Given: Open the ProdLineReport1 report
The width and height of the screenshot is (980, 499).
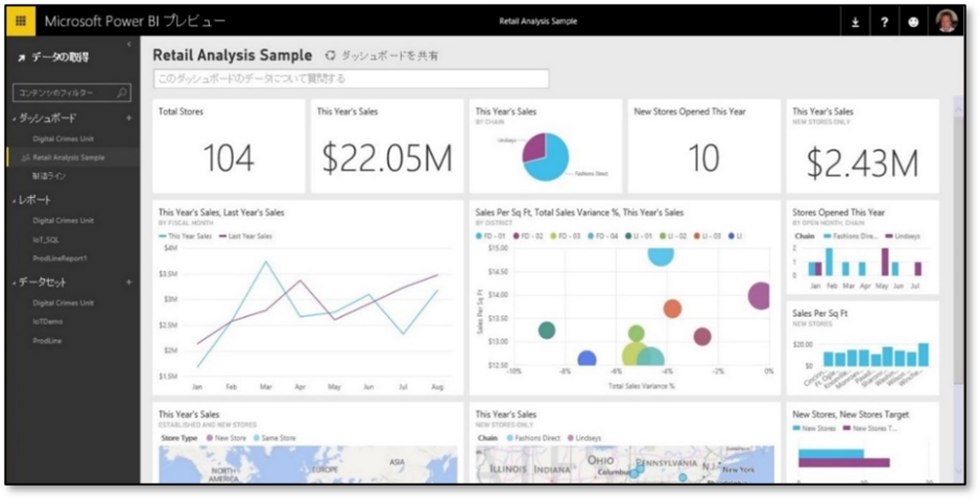Looking at the screenshot, I should click(x=60, y=258).
